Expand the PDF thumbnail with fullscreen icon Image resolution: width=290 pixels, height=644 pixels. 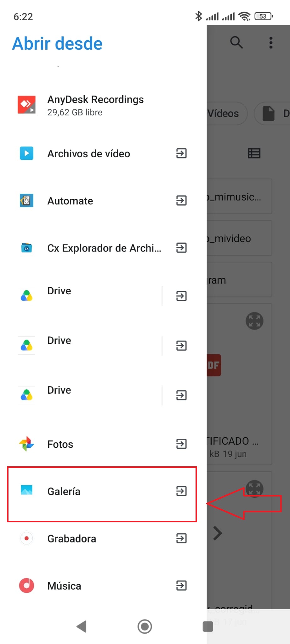[x=254, y=321]
